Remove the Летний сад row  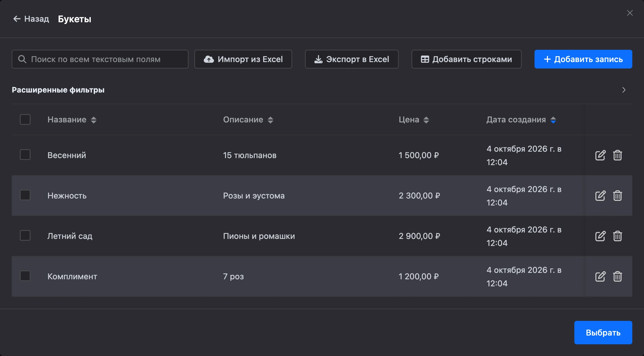(x=618, y=236)
